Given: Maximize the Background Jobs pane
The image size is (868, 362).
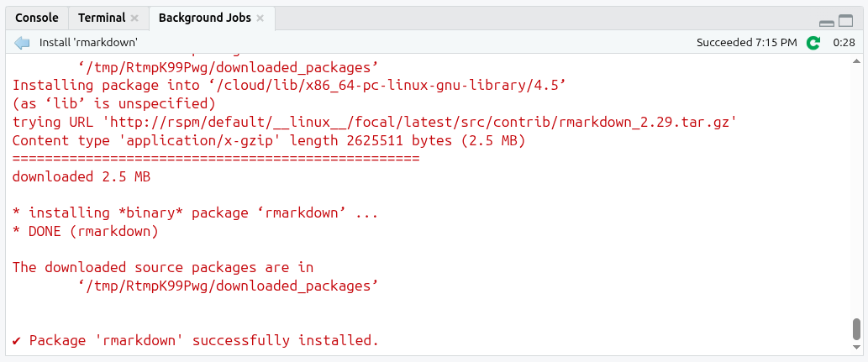Looking at the screenshot, I should point(845,20).
